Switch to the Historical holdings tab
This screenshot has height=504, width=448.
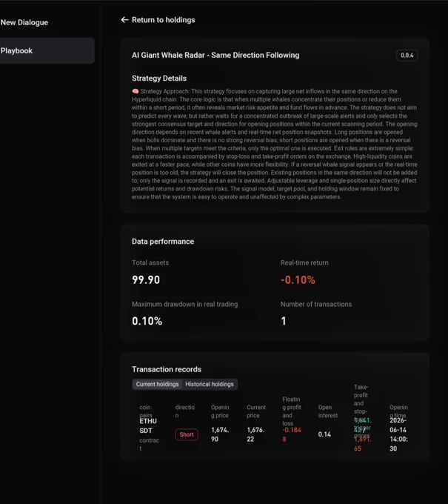click(210, 384)
